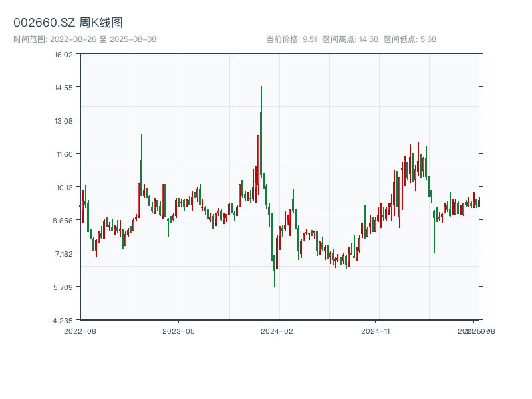Image resolution: width=532 pixels, height=399 pixels.
Task: Click the x-axis label 2022-08
Action: 80,331
